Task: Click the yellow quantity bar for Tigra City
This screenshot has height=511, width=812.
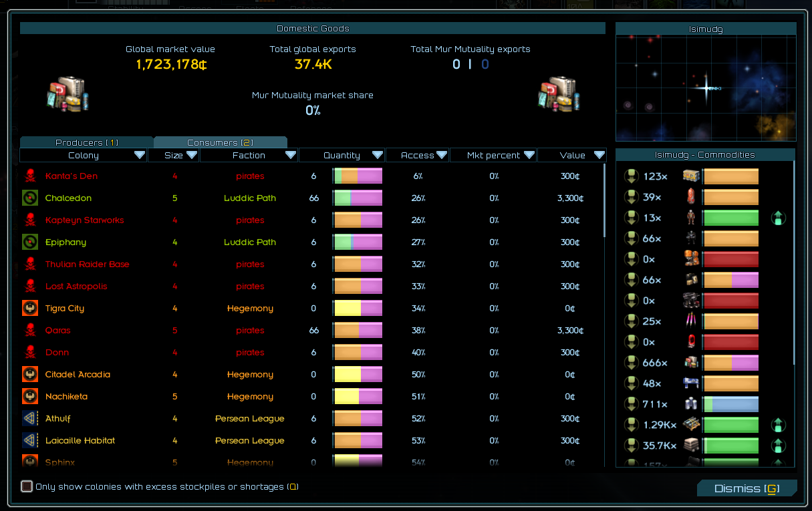Action: coord(358,309)
